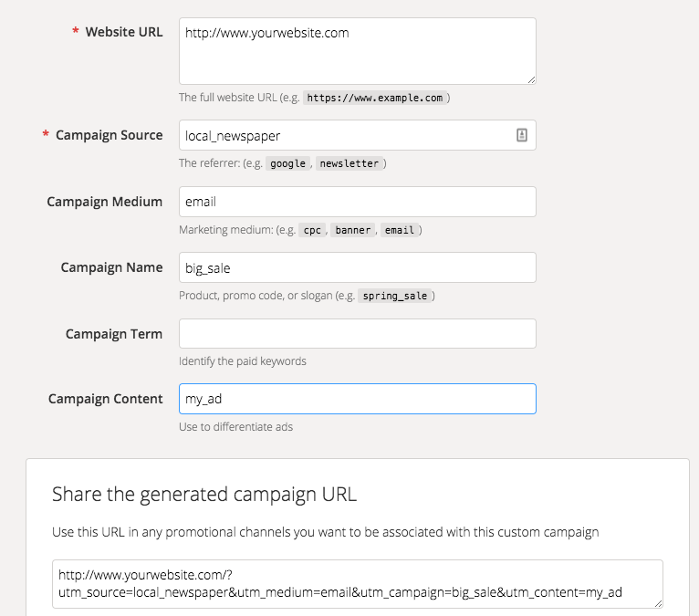Click the cpc example code chip
The width and height of the screenshot is (699, 616).
point(312,230)
